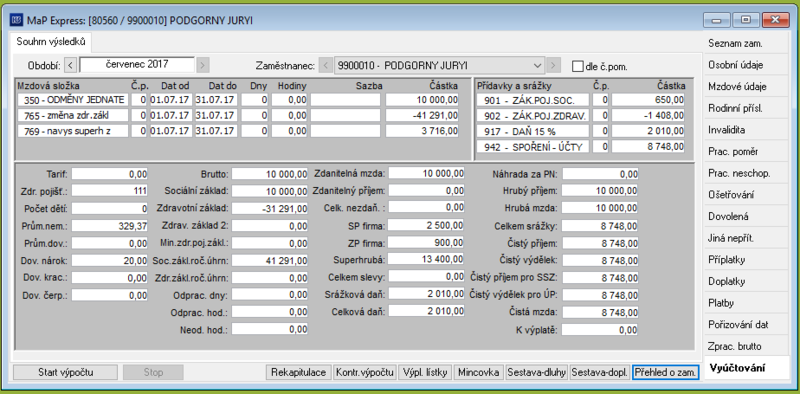The height and width of the screenshot is (394, 800).
Task: Open Prac. neschop. side tab
Action: coord(746,174)
